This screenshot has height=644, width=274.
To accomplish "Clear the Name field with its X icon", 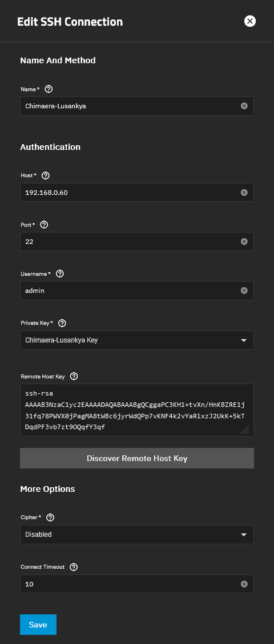I will click(244, 106).
